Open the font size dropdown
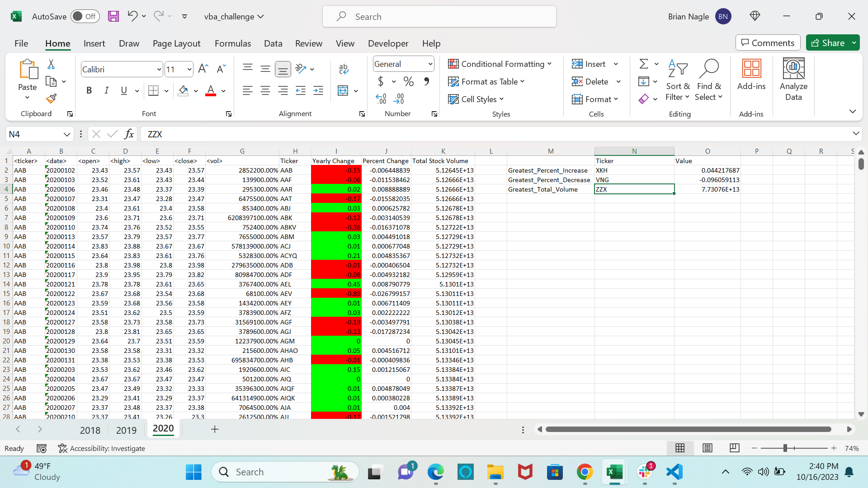The width and height of the screenshot is (868, 488). [189, 69]
